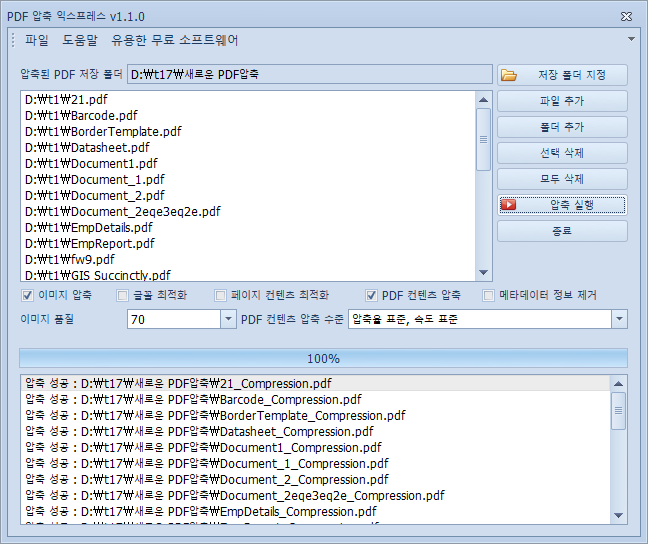Open the 유용한 무료 소프트웨어 menu

tap(174, 40)
